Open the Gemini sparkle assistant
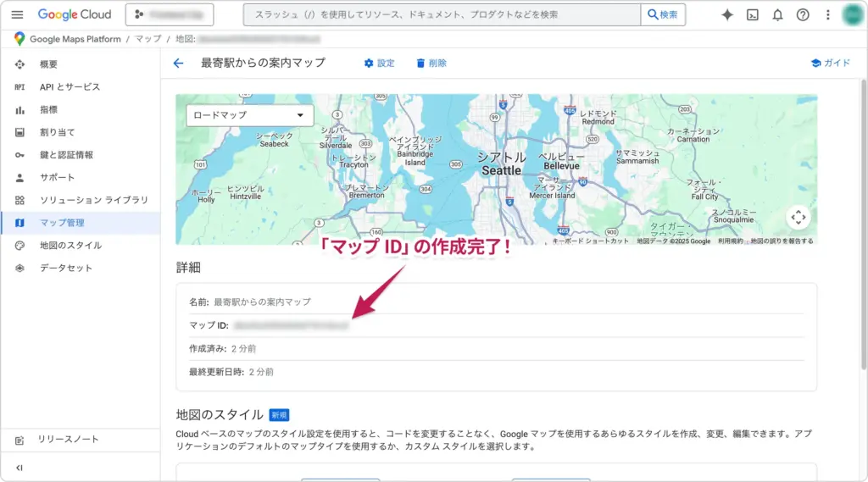This screenshot has width=868, height=482. (727, 15)
